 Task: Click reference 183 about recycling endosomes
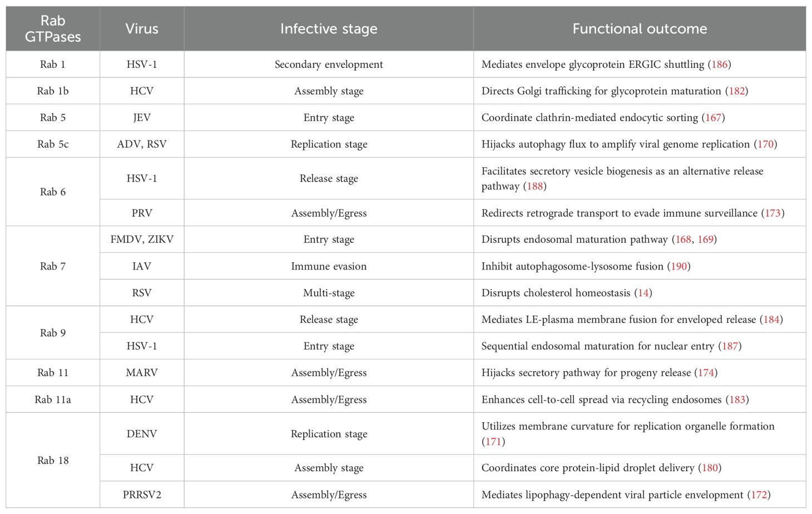pyautogui.click(x=737, y=400)
